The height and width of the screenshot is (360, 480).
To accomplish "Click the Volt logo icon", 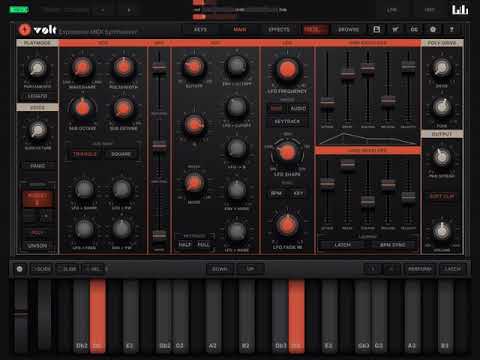I will click(x=24, y=30).
